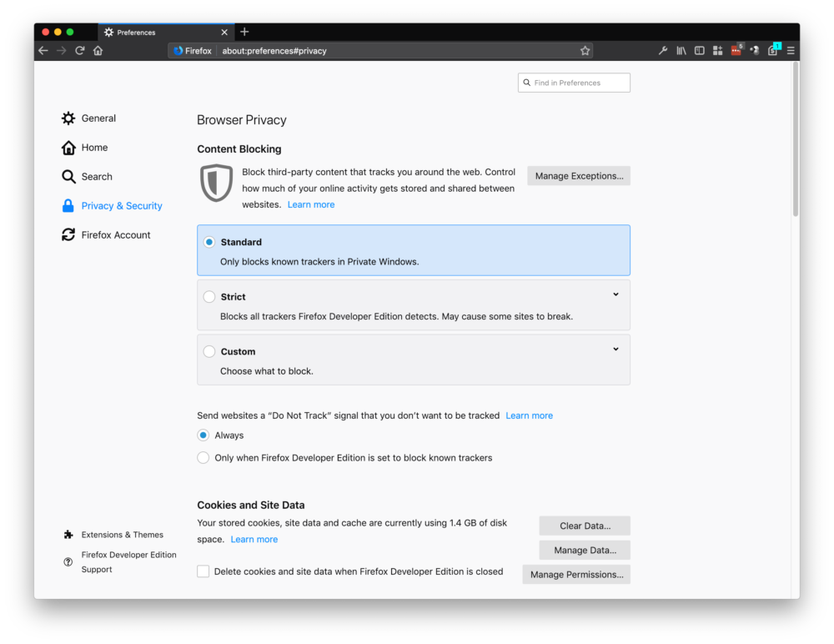Open the developer tools wrench icon
Screen dimensions: 834x644
click(x=663, y=51)
